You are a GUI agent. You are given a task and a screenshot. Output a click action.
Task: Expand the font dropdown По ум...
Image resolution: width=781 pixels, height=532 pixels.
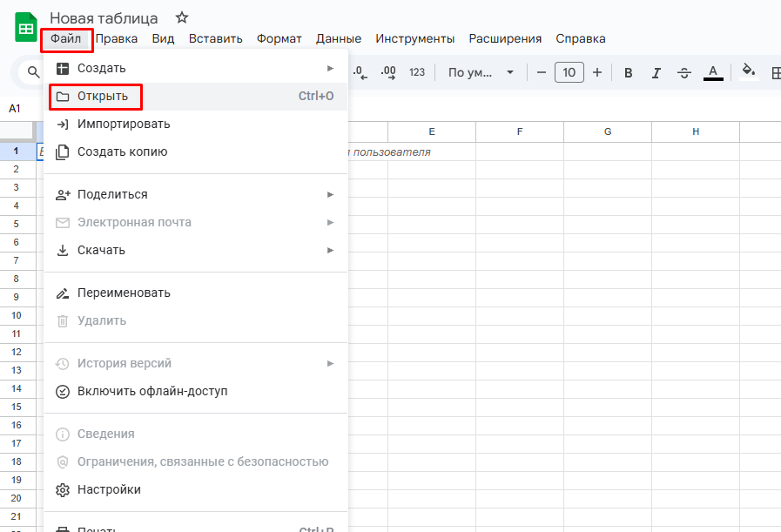pyautogui.click(x=481, y=72)
